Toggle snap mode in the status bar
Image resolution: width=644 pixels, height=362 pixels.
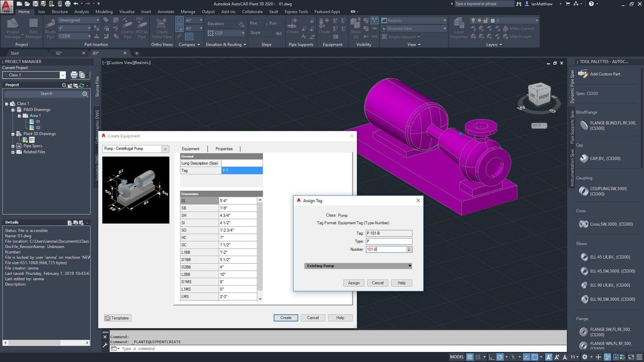pyautogui.click(x=478, y=357)
